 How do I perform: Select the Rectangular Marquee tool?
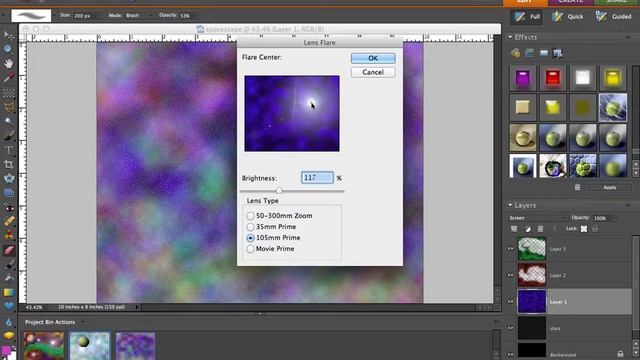coord(9,93)
